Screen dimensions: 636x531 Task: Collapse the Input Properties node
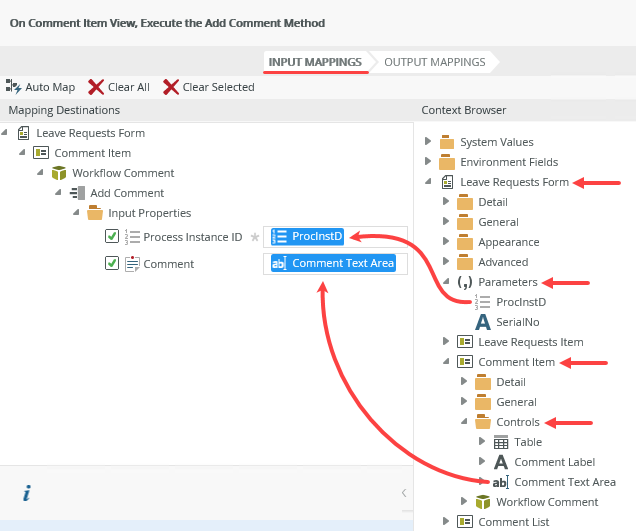pyautogui.click(x=76, y=212)
